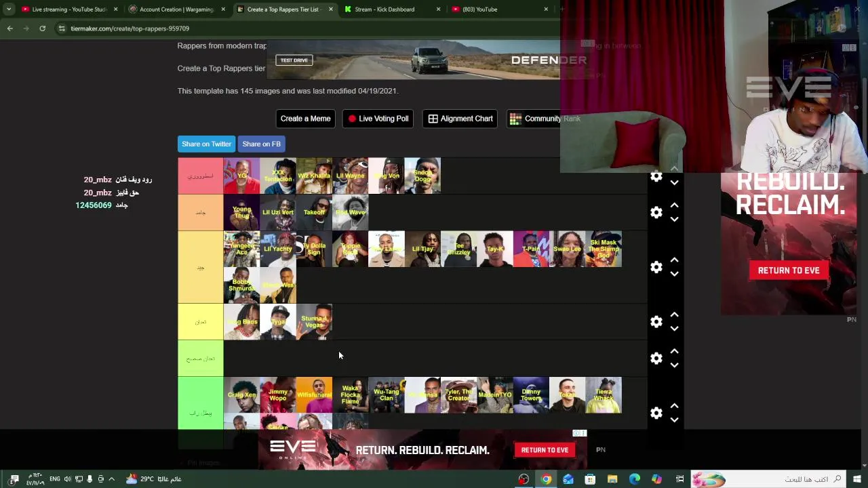Open the Alignment Chart option
The width and height of the screenshot is (868, 488).
[x=460, y=119]
